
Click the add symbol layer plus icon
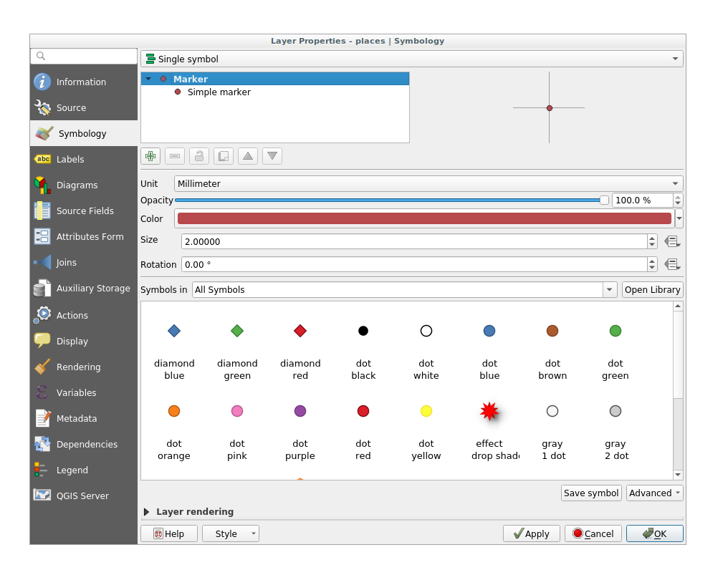coord(150,156)
